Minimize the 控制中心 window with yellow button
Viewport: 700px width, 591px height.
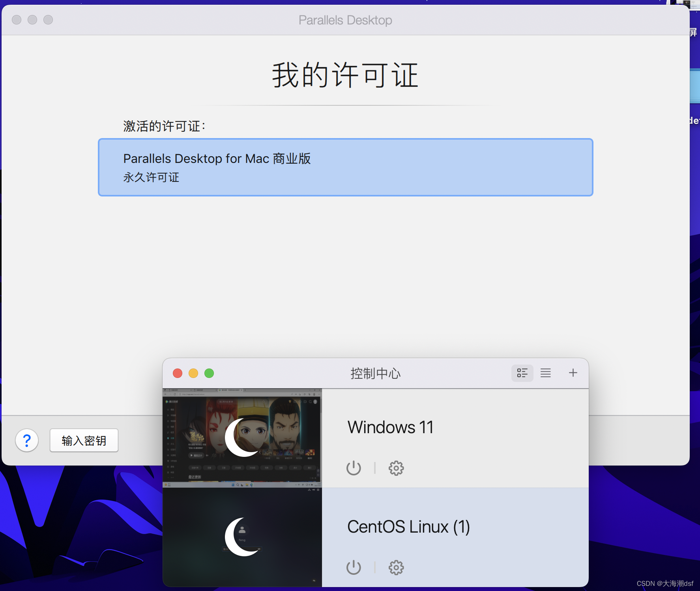click(193, 373)
